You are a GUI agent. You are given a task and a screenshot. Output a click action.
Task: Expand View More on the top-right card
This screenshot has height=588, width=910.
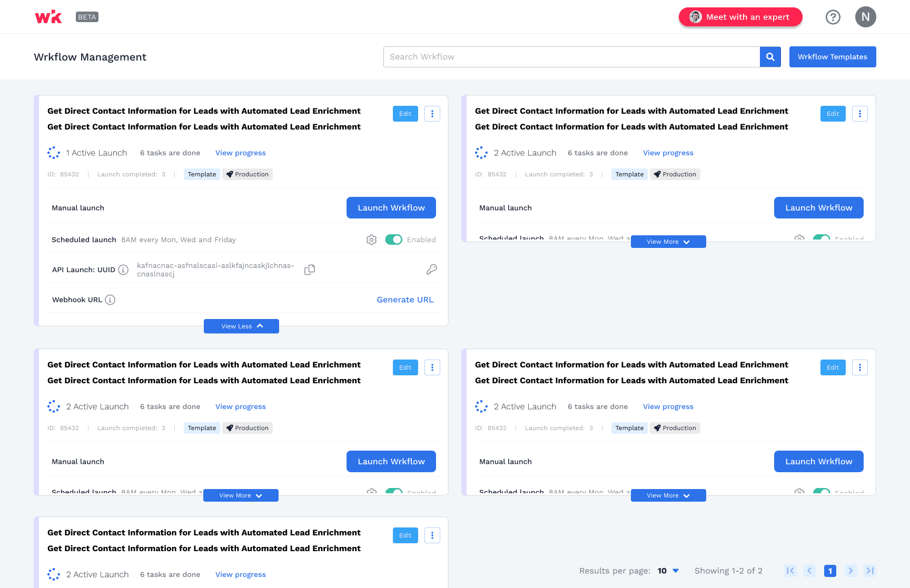(668, 241)
